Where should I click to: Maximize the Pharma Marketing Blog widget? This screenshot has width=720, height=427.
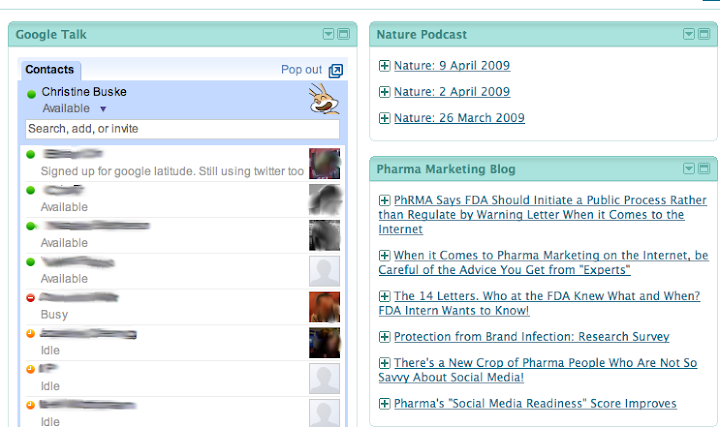[x=703, y=168]
